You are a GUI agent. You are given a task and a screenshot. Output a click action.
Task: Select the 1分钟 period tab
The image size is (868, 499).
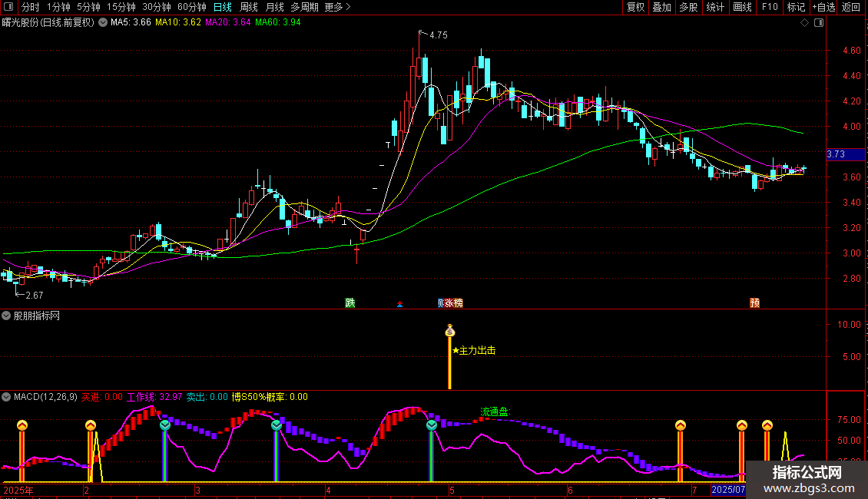click(x=58, y=7)
